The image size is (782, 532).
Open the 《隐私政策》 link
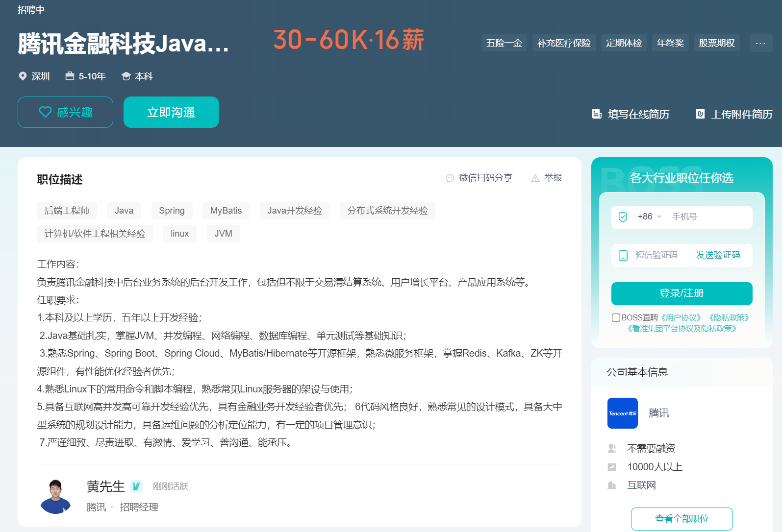click(x=729, y=317)
